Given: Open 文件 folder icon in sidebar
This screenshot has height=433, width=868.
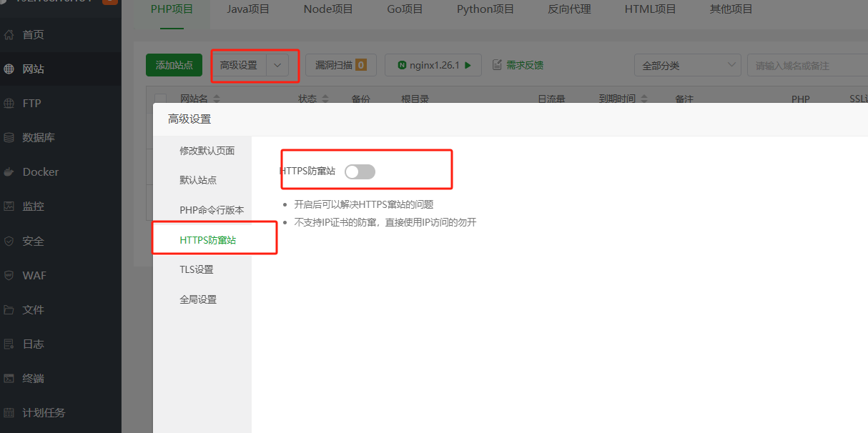Looking at the screenshot, I should pyautogui.click(x=9, y=309).
